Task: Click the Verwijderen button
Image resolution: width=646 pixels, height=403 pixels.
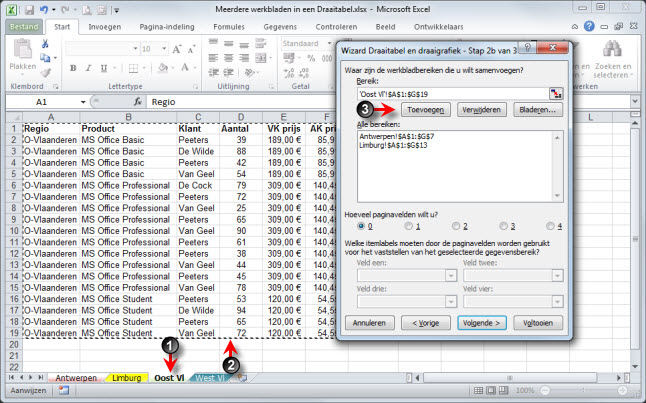Action: coord(482,110)
